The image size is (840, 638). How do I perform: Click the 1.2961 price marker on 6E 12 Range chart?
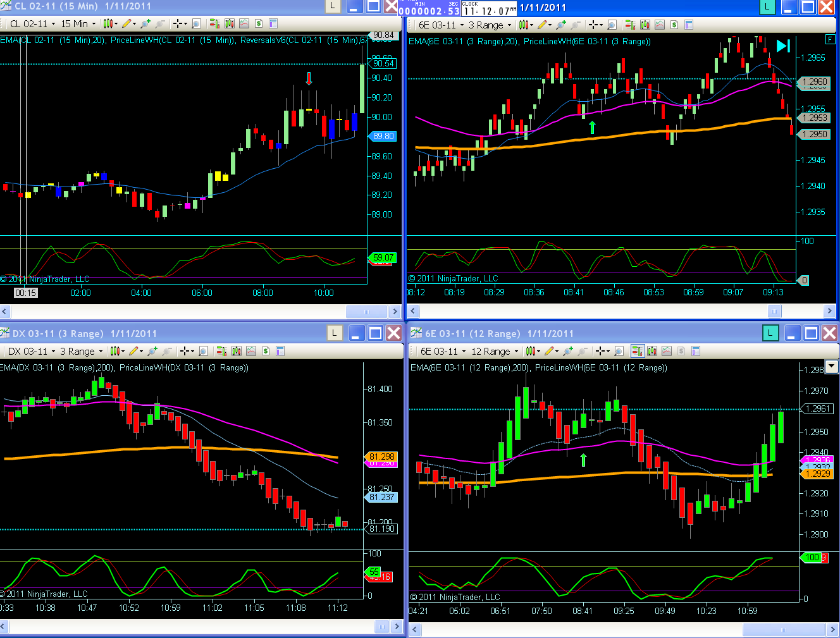[817, 408]
